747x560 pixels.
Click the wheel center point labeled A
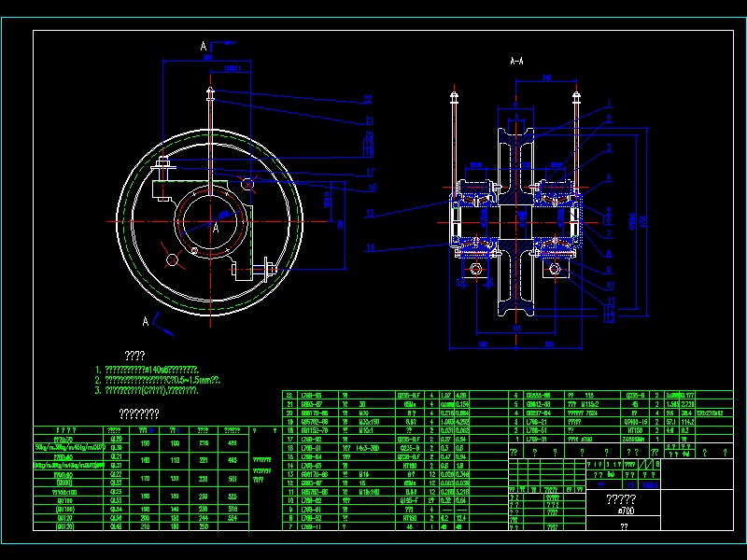coord(216,228)
